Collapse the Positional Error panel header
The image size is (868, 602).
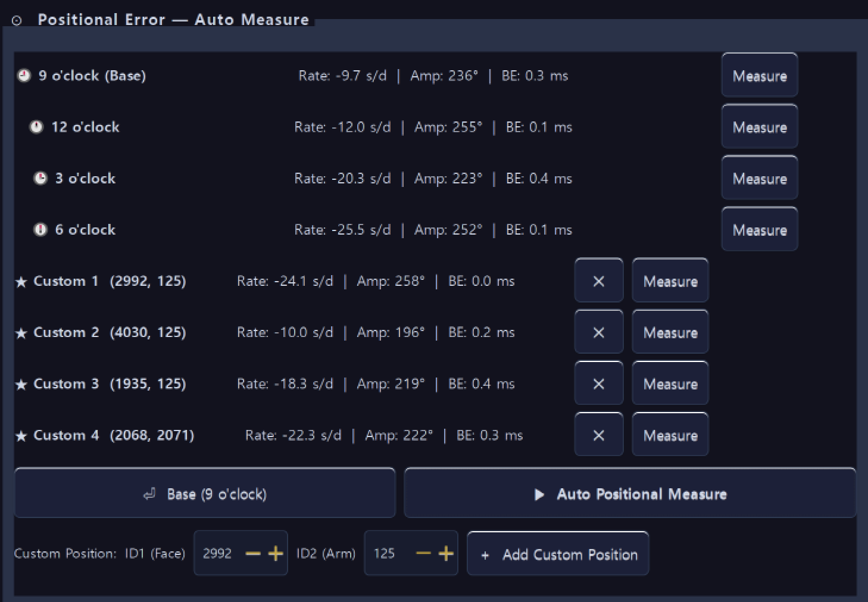17,21
